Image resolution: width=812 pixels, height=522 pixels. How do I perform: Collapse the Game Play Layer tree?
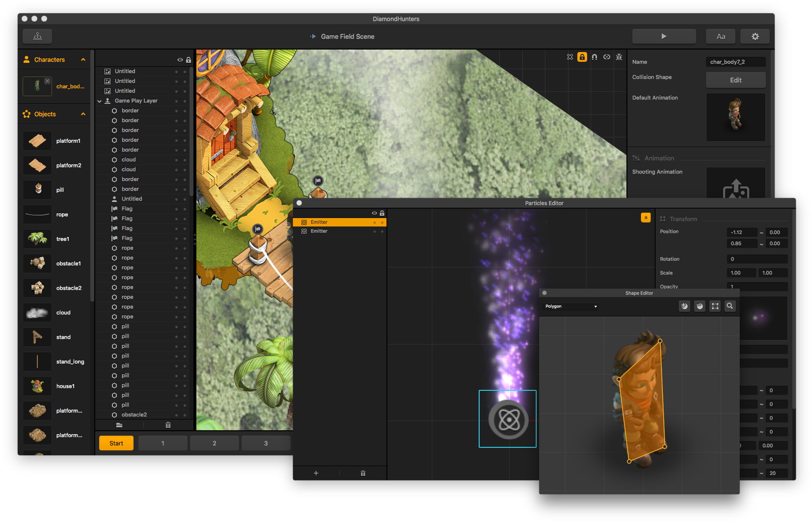[x=100, y=101]
